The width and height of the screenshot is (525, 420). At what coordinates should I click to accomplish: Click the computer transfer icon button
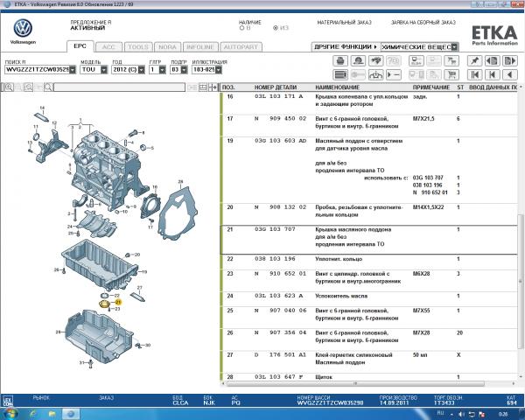[x=416, y=61]
